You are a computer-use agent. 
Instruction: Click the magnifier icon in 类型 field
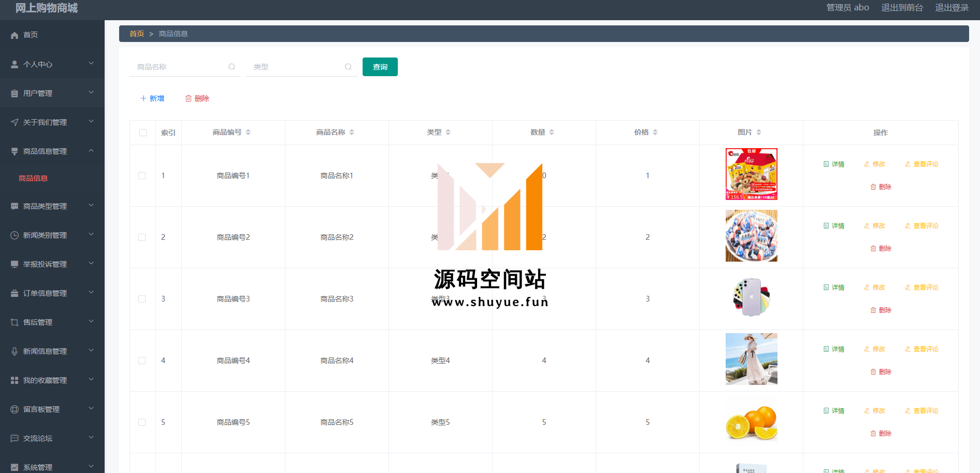(348, 67)
